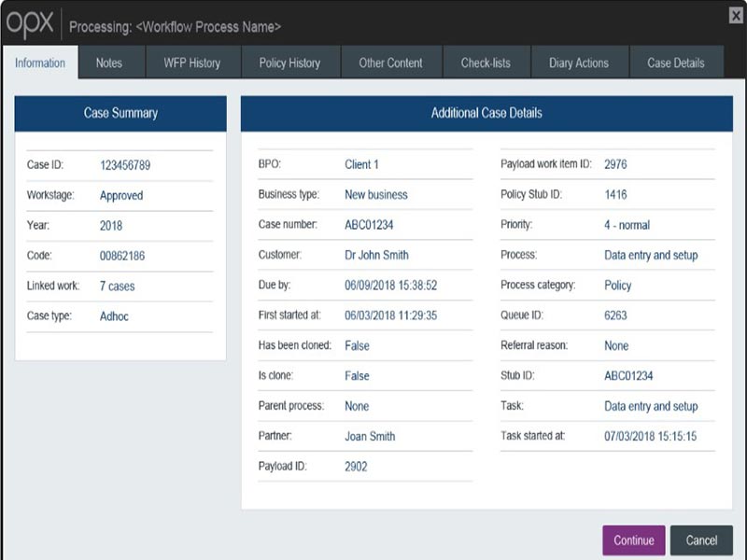The height and width of the screenshot is (560, 747).
Task: Switch to the Notes tab
Action: pos(108,63)
